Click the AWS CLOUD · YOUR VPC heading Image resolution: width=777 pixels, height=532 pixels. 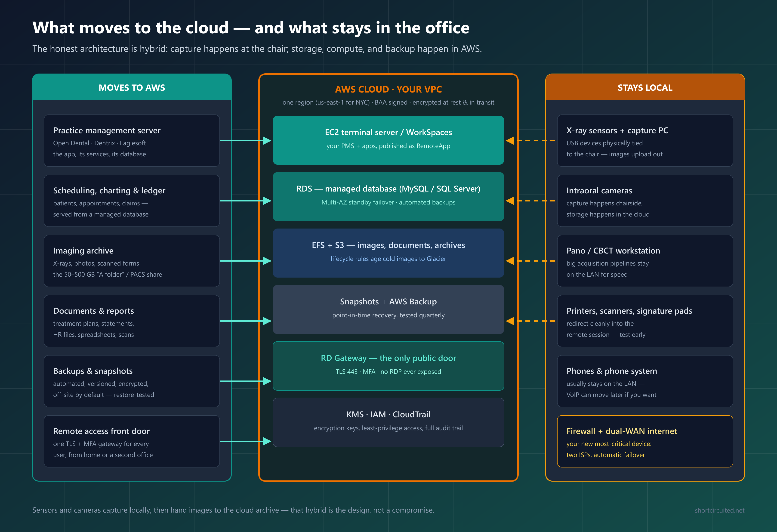point(388,89)
